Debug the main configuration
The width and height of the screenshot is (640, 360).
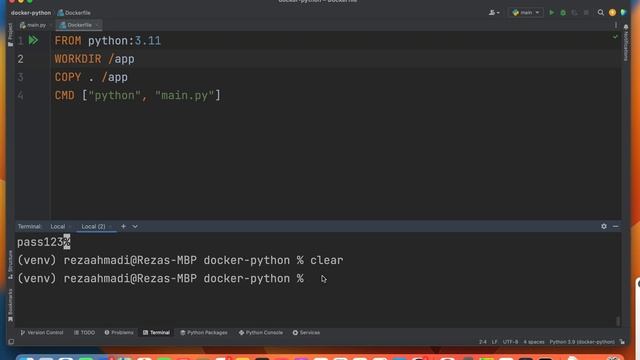click(x=563, y=13)
